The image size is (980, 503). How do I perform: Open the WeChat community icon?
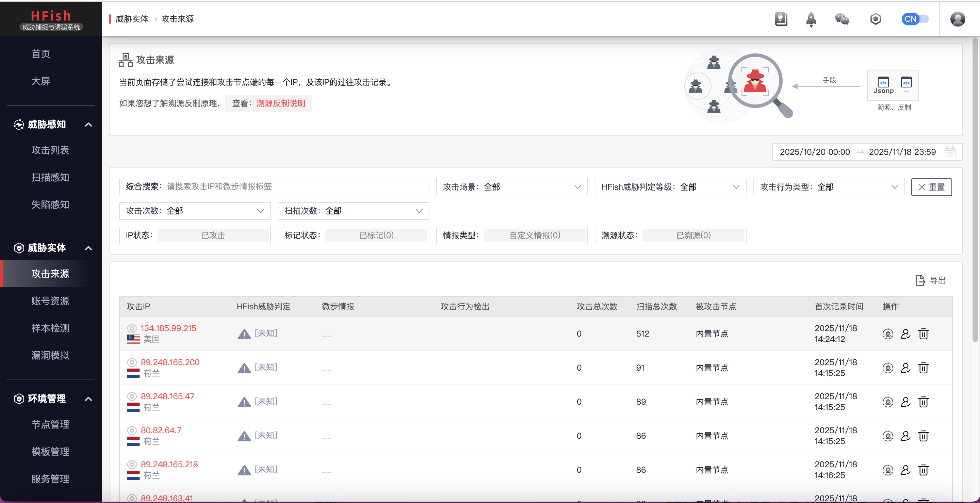842,19
